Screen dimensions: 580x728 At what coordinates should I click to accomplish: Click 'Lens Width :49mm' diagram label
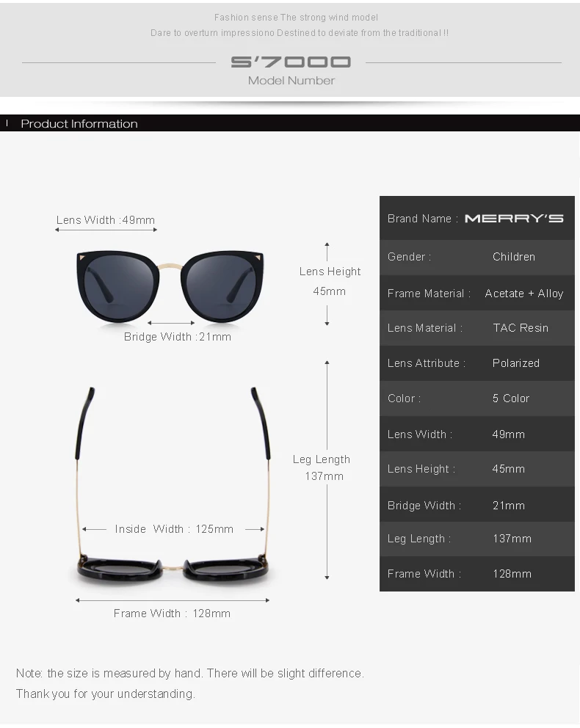[106, 220]
